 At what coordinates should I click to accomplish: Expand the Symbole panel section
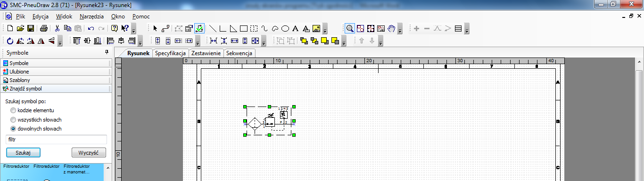[56, 63]
